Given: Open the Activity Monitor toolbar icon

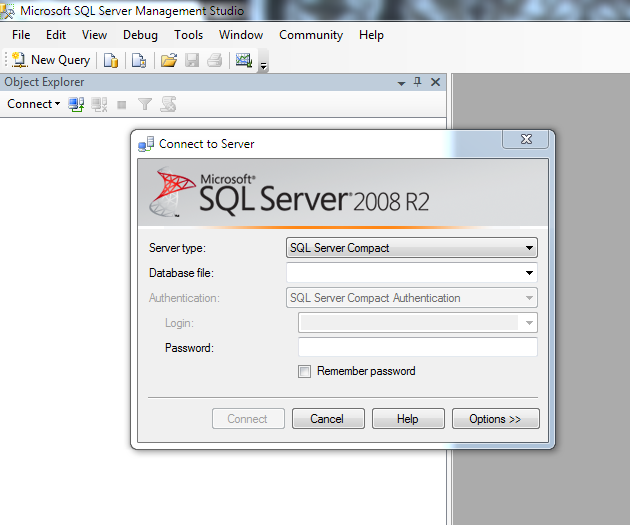Looking at the screenshot, I should pyautogui.click(x=243, y=60).
